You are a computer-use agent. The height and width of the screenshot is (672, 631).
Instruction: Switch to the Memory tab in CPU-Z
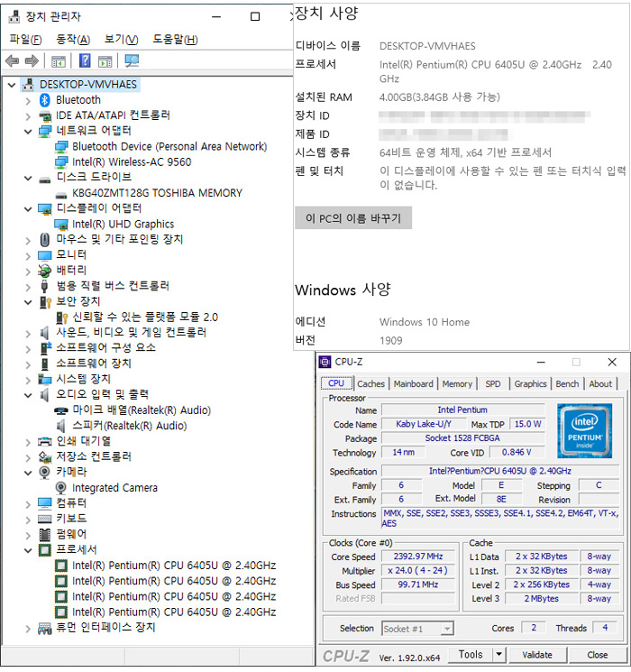(457, 383)
